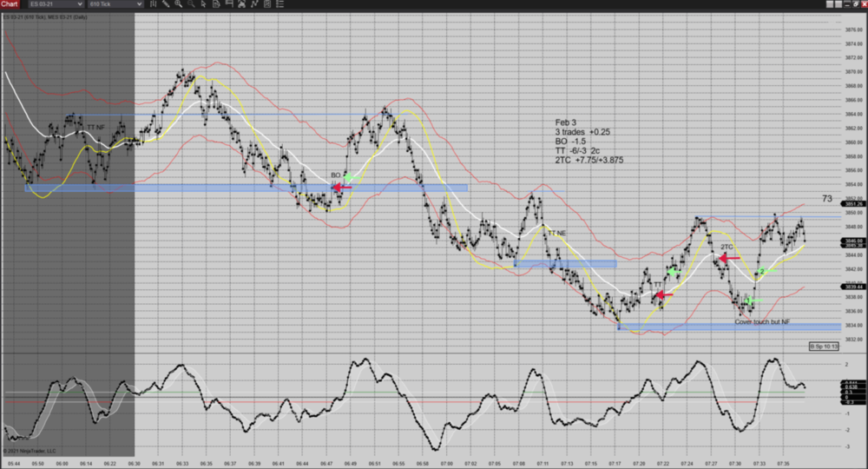Screen dimensions: 868x469
Task: Click the red 2TC arrow marker
Action: (x=727, y=258)
